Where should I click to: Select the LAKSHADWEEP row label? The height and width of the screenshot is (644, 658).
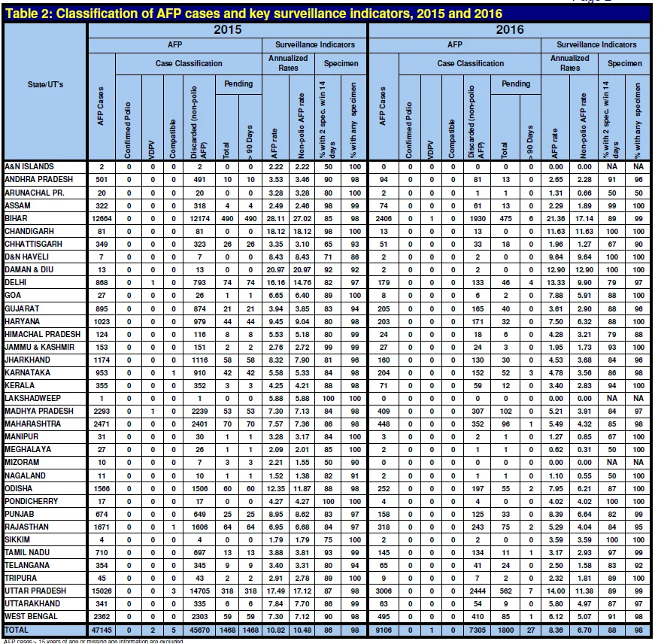[33, 399]
